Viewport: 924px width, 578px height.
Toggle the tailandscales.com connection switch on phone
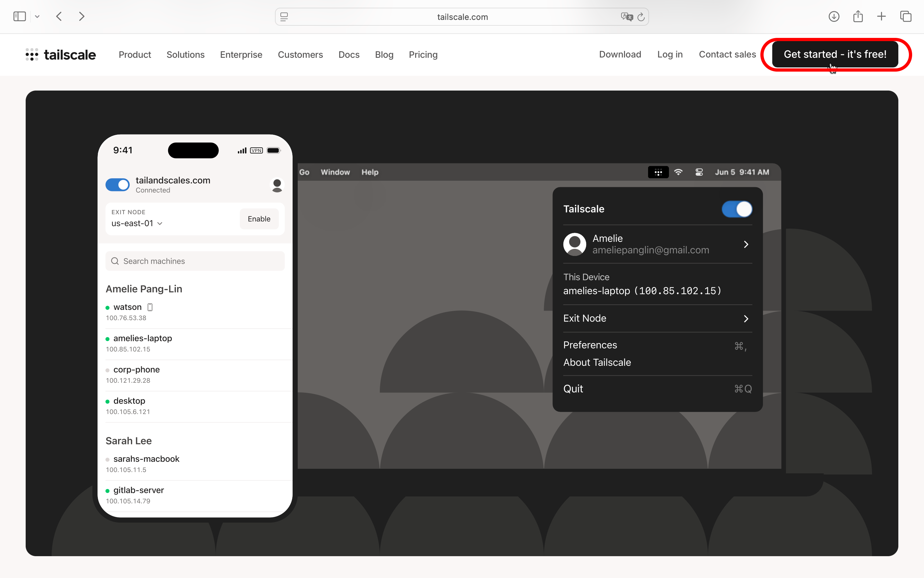click(x=118, y=185)
